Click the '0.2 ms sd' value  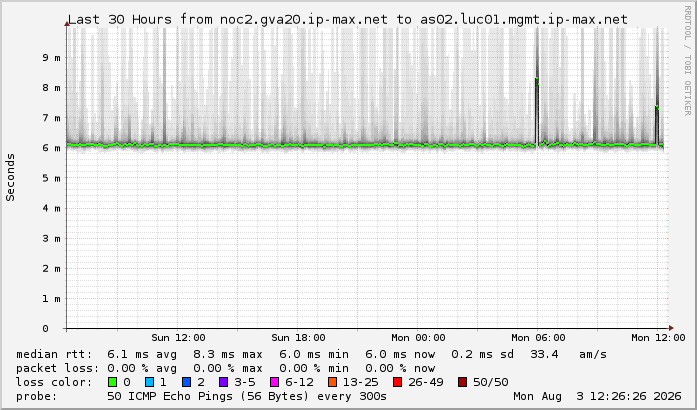coord(482,354)
